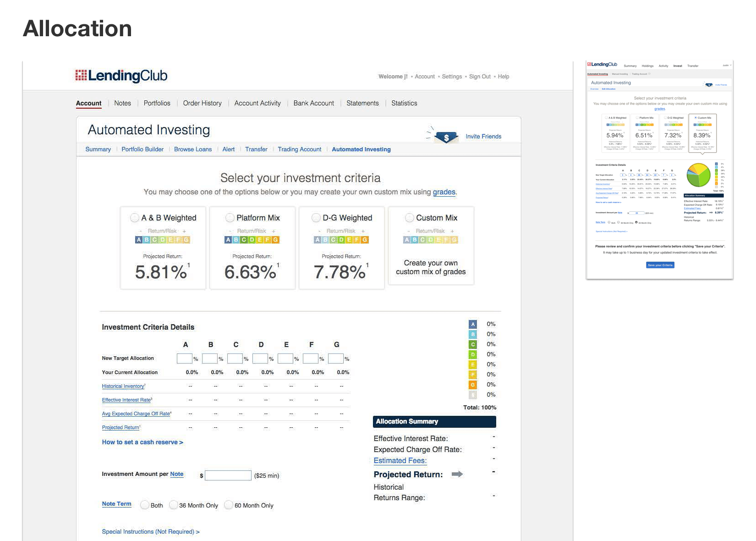This screenshot has width=756, height=541.
Task: Expand Special Instructions (Not Required)
Action: click(151, 532)
